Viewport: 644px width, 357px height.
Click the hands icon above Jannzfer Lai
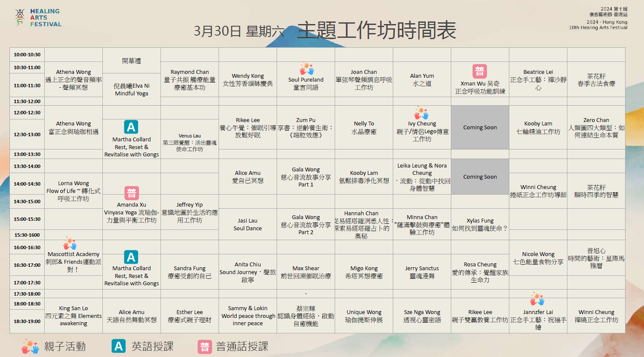click(537, 299)
